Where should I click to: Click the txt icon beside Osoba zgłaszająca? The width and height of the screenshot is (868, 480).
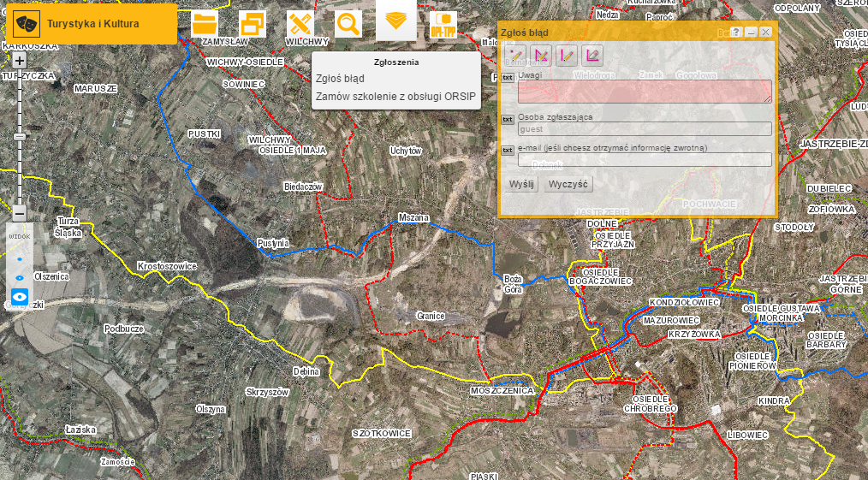point(508,120)
